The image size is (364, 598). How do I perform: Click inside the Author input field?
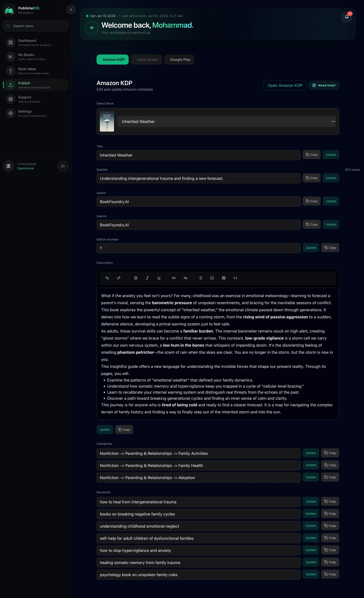[x=199, y=201]
